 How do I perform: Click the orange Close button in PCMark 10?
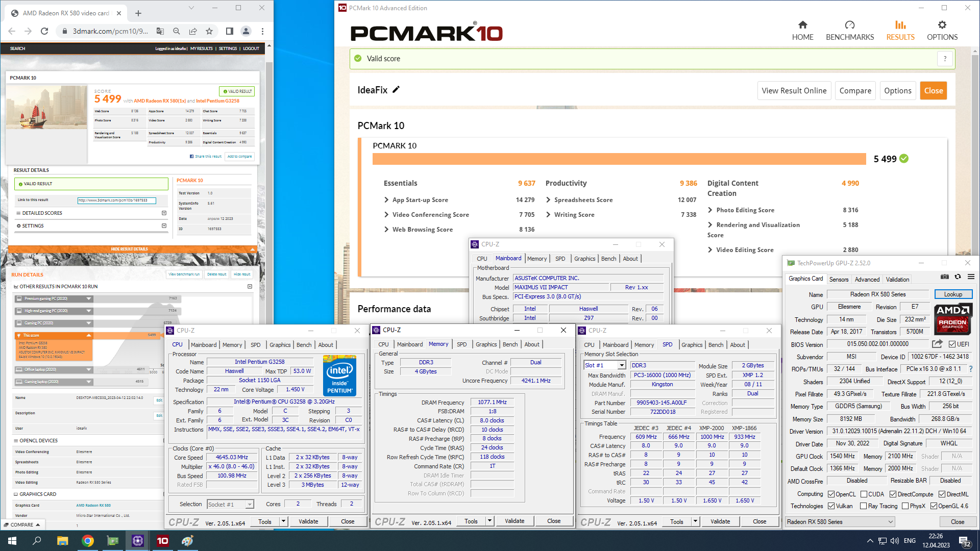(x=933, y=91)
